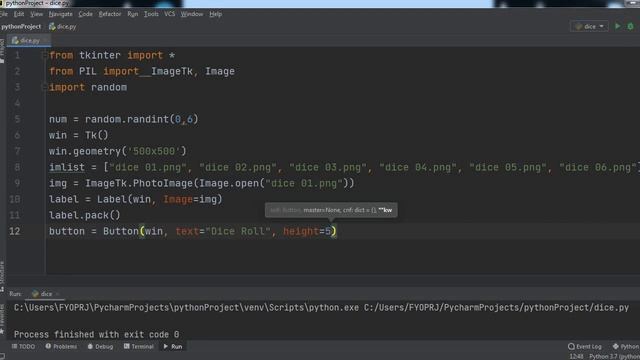Open the Code menu
This screenshot has height=360, width=640.
[x=85, y=14]
